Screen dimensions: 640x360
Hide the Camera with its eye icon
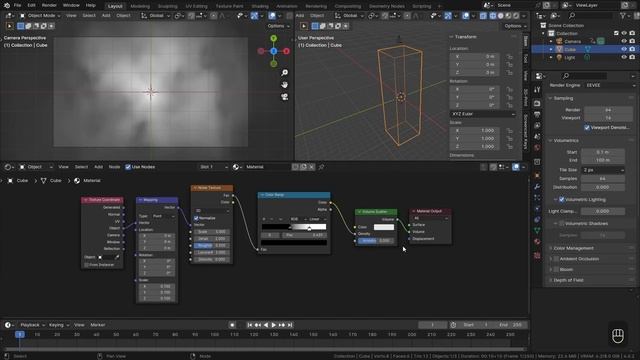[x=624, y=41]
